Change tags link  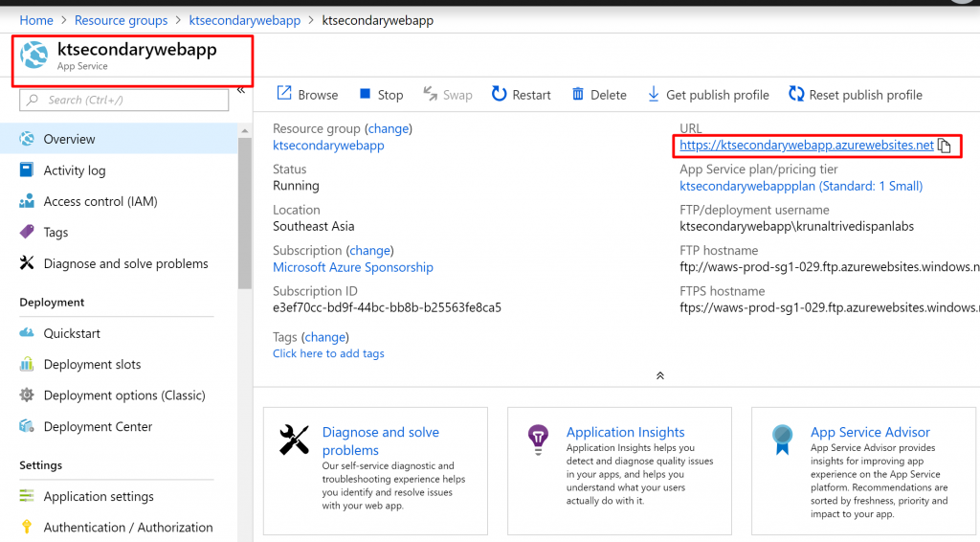tap(325, 337)
